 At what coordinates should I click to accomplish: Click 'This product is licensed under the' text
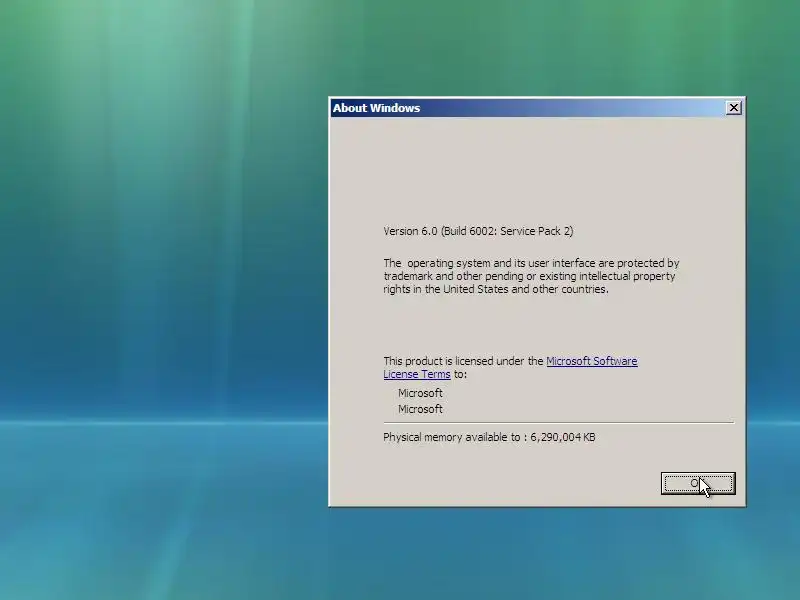click(463, 361)
